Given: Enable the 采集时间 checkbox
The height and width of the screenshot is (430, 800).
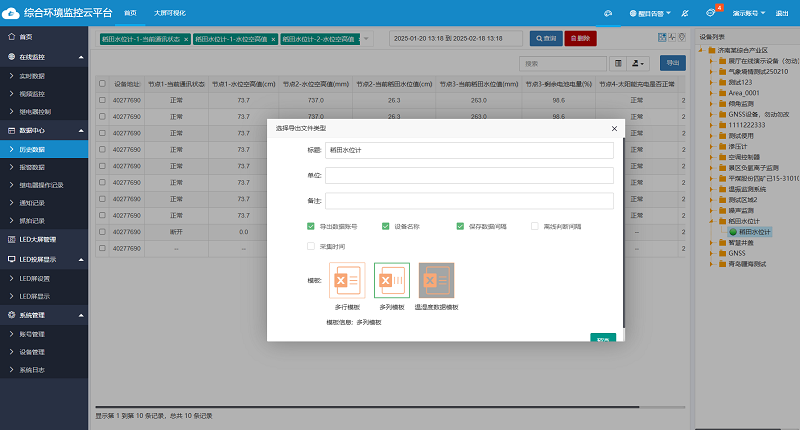Looking at the screenshot, I should point(311,245).
